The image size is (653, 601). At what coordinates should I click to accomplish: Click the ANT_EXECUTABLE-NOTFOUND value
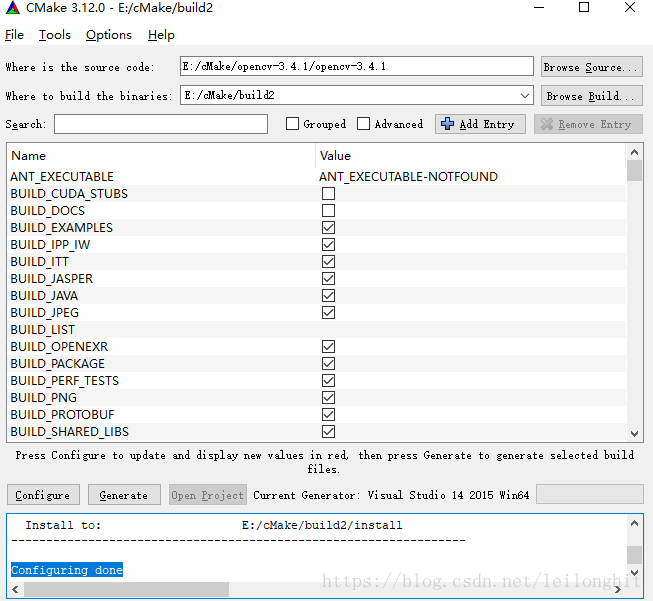coord(408,177)
